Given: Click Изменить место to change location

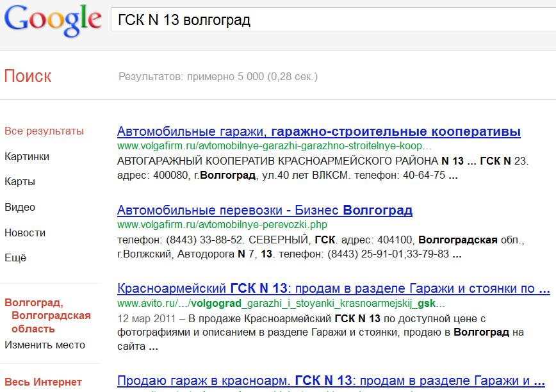Looking at the screenshot, I should tap(45, 345).
